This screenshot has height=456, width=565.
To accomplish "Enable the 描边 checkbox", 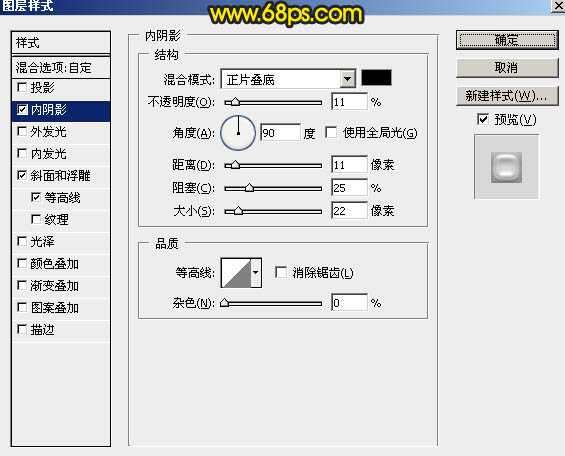I will (x=22, y=329).
